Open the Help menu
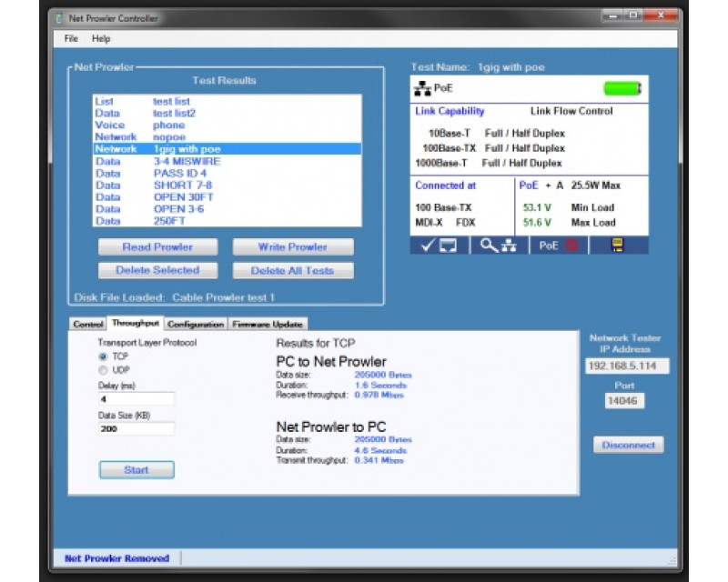The image size is (728, 582). click(100, 39)
